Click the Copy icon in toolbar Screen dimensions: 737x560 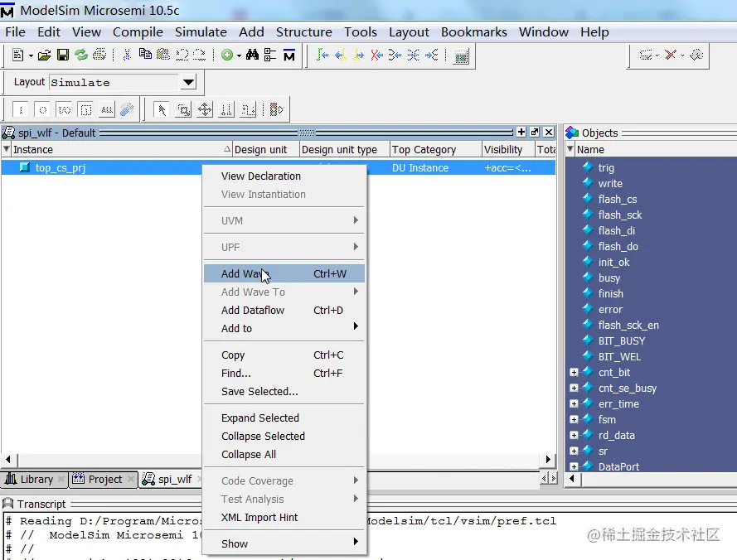(145, 55)
